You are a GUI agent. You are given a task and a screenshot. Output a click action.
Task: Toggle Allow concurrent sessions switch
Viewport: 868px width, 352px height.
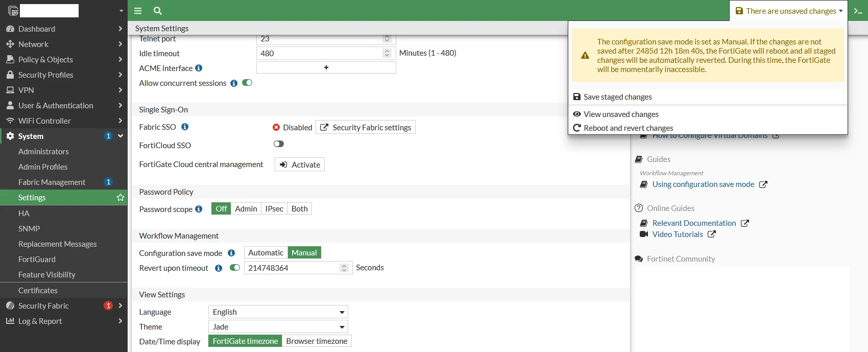click(247, 83)
